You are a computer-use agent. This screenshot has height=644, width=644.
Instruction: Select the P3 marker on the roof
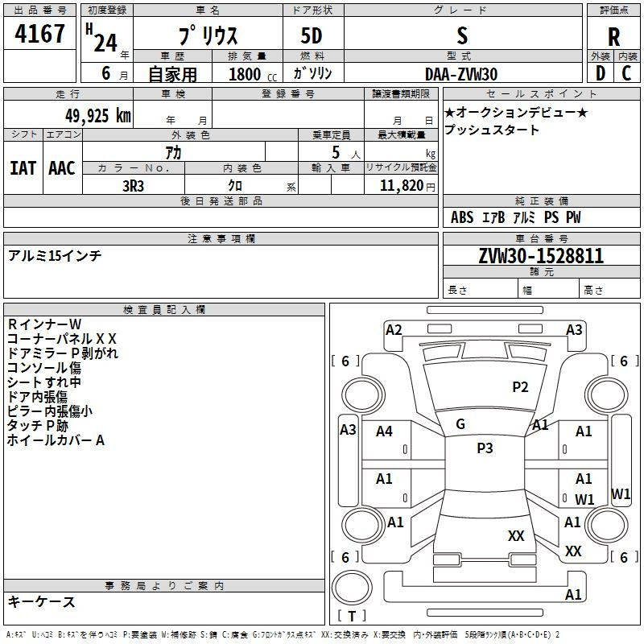coord(484,448)
